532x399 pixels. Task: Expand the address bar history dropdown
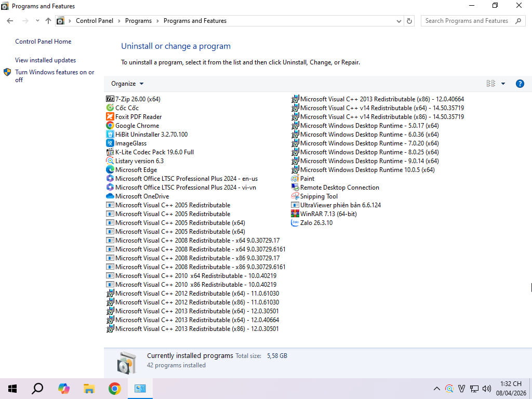point(399,21)
